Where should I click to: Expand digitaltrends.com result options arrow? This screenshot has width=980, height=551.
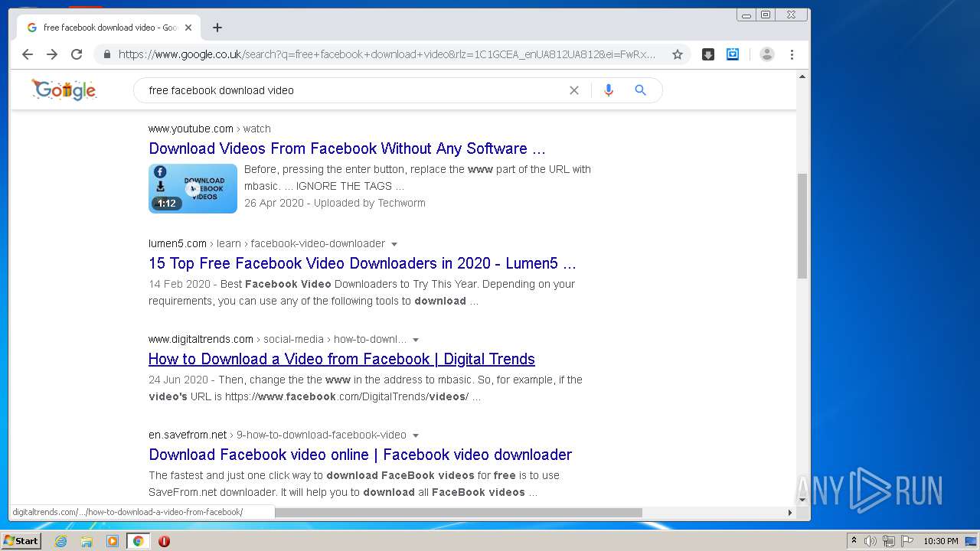[x=416, y=340]
